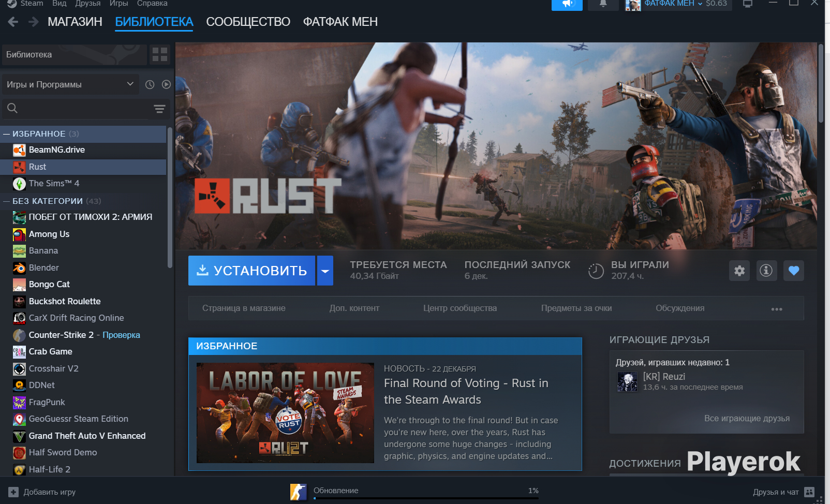Click the DDNet game icon
Screen dimensions: 830x504
click(19, 386)
